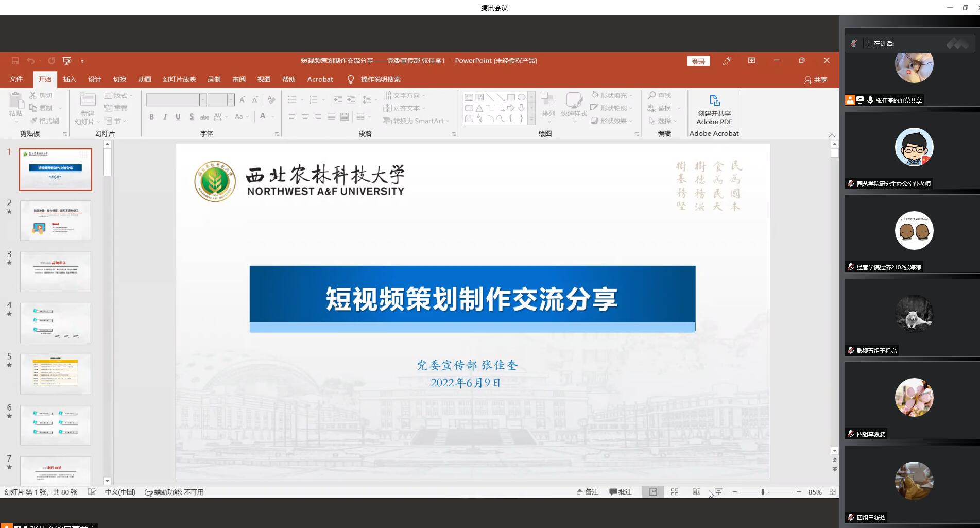Click the Share button on the ribbon
Image resolution: width=980 pixels, height=528 pixels.
coord(816,80)
